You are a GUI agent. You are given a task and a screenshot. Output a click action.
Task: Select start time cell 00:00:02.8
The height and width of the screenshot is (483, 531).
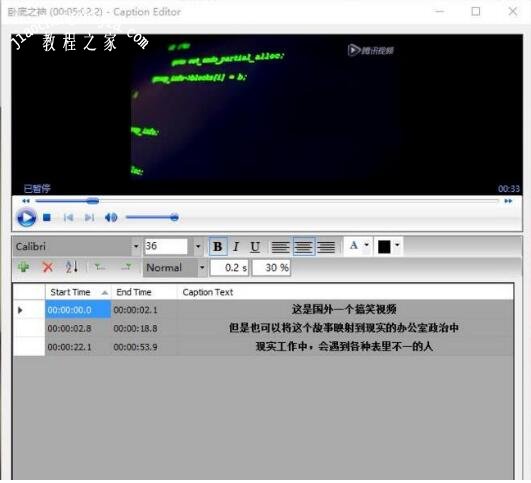pos(78,328)
